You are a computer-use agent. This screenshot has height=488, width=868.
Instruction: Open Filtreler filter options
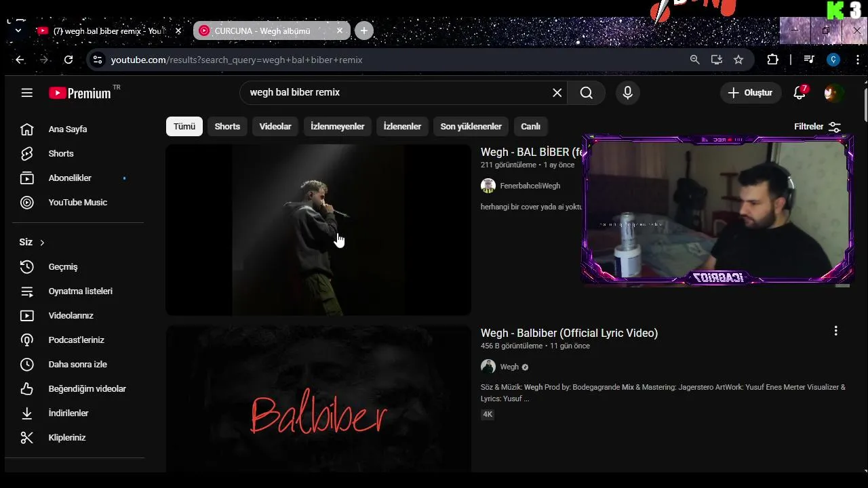pos(817,127)
